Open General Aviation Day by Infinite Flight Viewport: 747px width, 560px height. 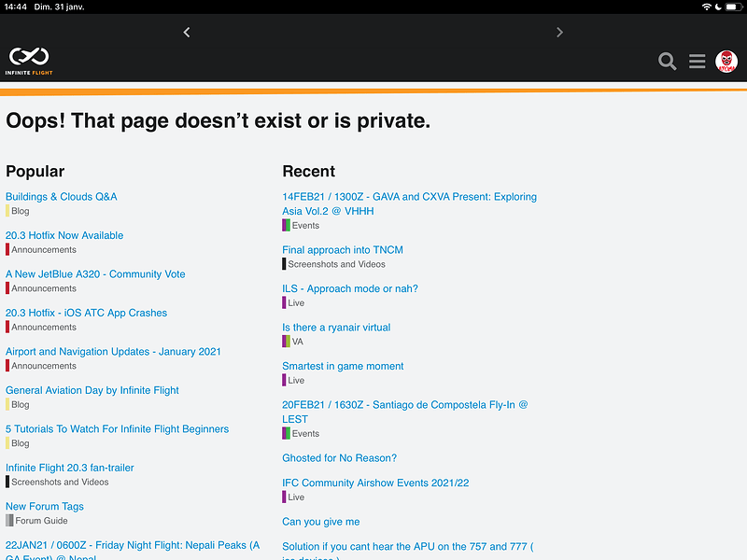point(92,390)
